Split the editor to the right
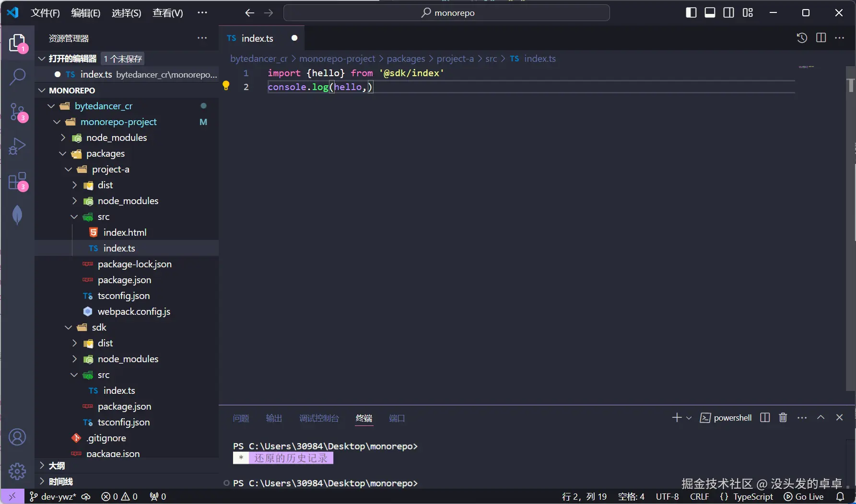 (821, 38)
